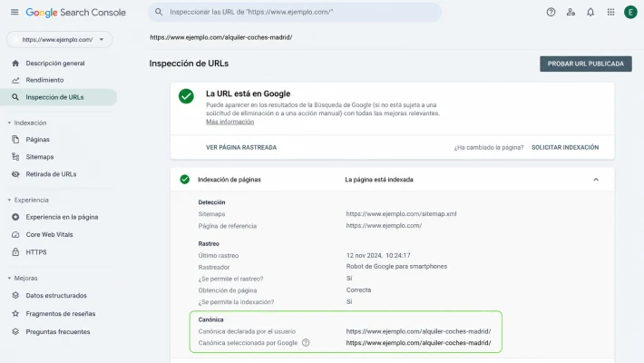The height and width of the screenshot is (363, 644).
Task: Click the Último rastreo date 12 nov 2024
Action: [x=378, y=255]
